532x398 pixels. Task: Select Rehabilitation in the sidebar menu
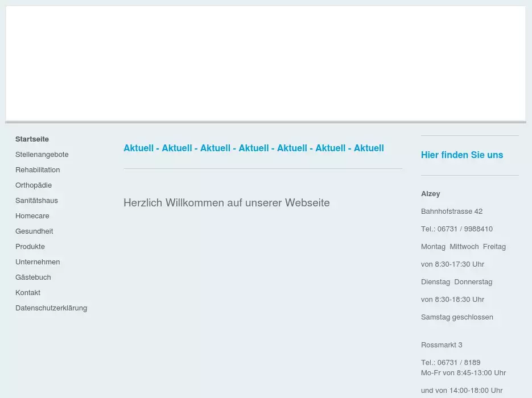pyautogui.click(x=38, y=170)
